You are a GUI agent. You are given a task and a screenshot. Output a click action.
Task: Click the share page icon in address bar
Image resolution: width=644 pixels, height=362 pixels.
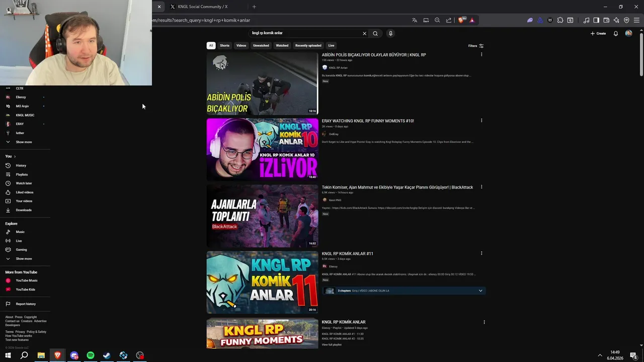tap(449, 20)
